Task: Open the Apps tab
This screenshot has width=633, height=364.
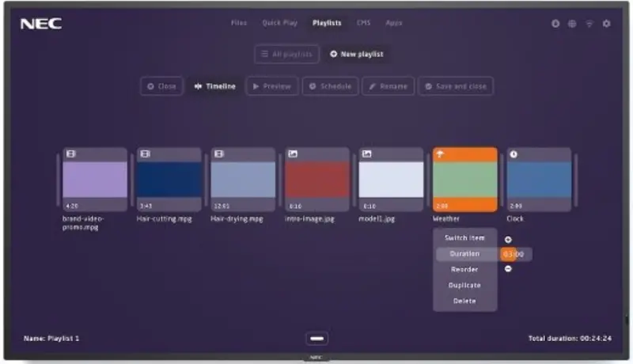Action: click(393, 23)
